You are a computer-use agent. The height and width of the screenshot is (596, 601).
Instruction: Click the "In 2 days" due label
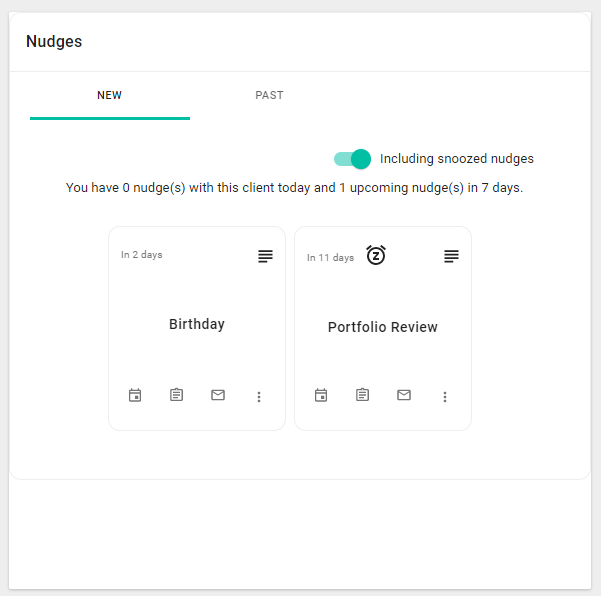click(142, 255)
